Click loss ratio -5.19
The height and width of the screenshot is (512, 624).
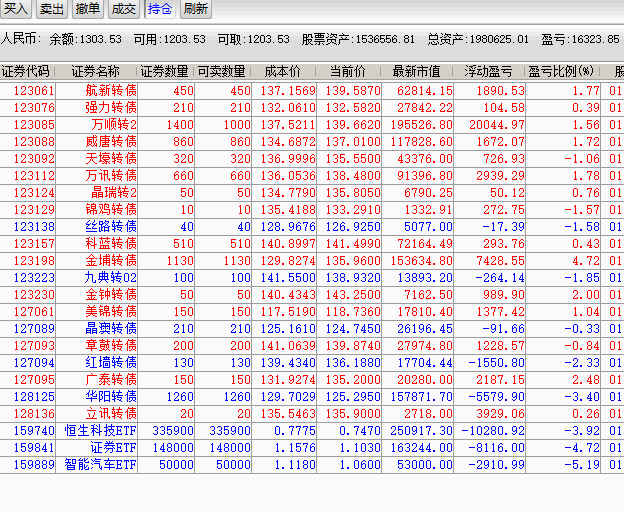(582, 465)
